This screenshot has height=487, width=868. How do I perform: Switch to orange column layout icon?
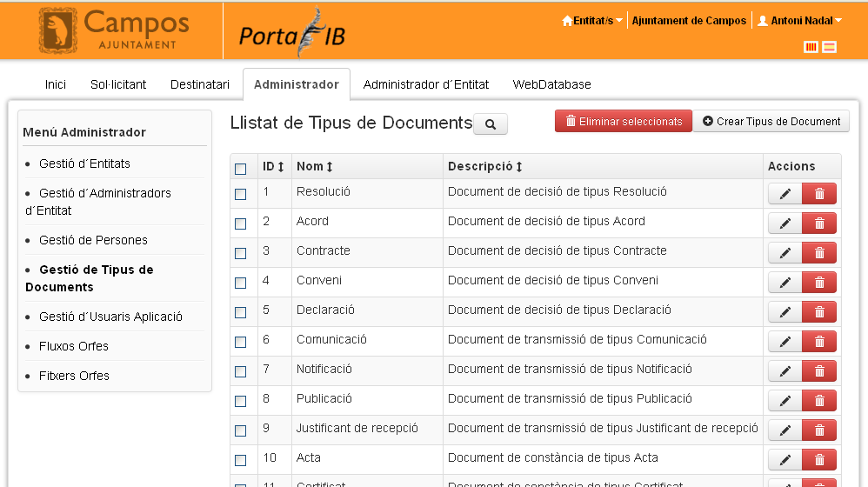(811, 47)
